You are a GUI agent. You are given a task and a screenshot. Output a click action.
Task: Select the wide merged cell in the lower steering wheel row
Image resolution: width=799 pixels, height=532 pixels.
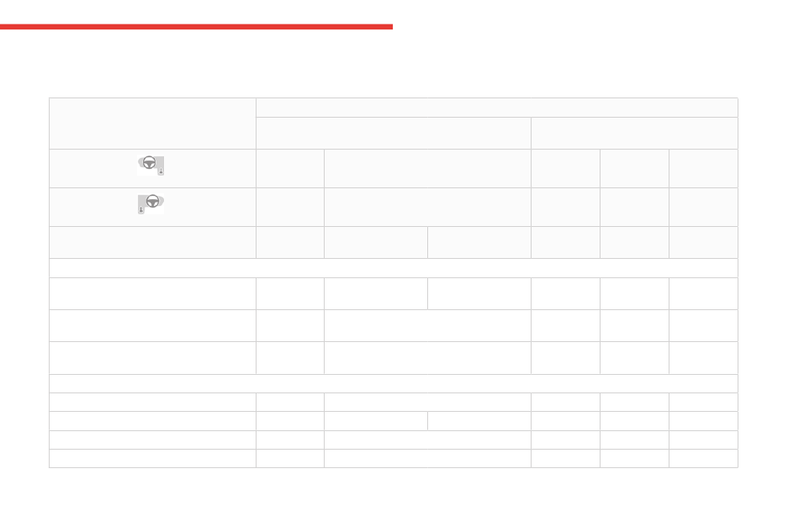427,208
